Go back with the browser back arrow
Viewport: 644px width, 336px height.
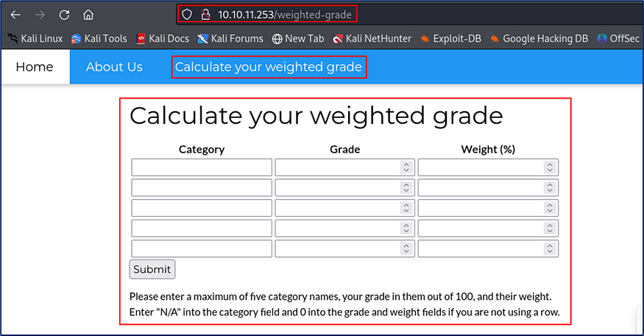[x=15, y=15]
